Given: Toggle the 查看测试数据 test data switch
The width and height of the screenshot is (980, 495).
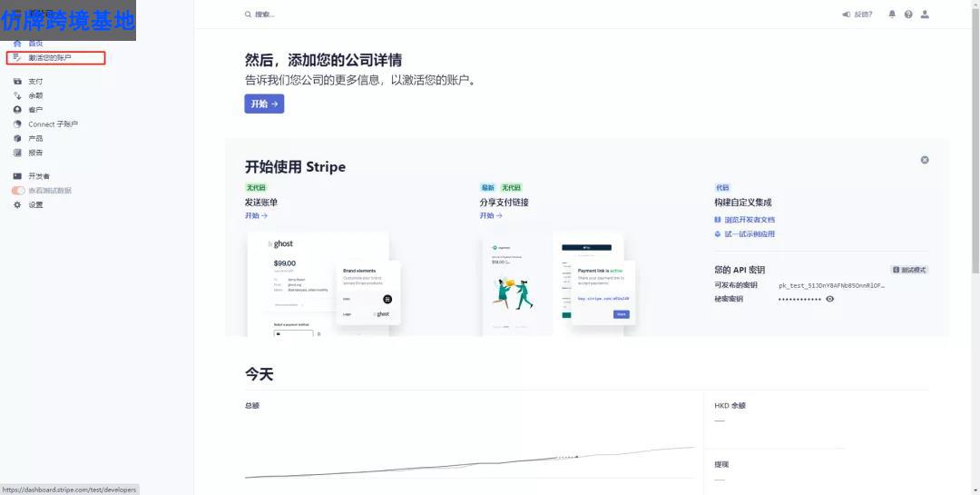Looking at the screenshot, I should [18, 191].
